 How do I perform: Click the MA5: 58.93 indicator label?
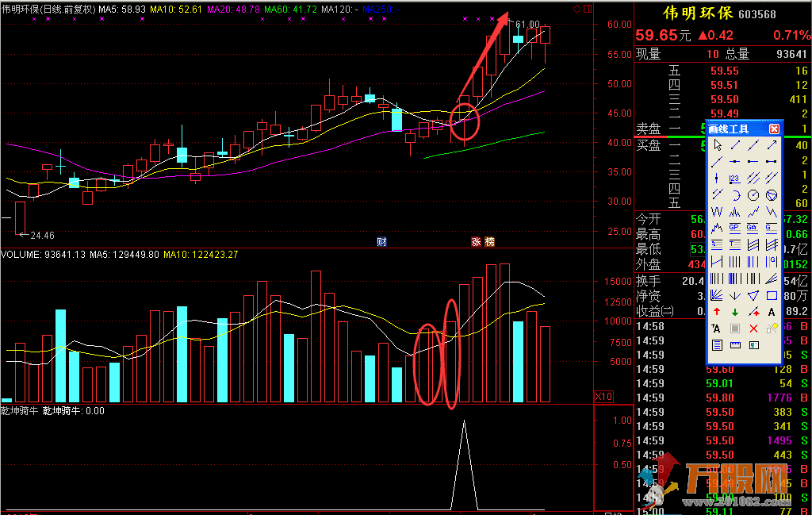[x=122, y=10]
